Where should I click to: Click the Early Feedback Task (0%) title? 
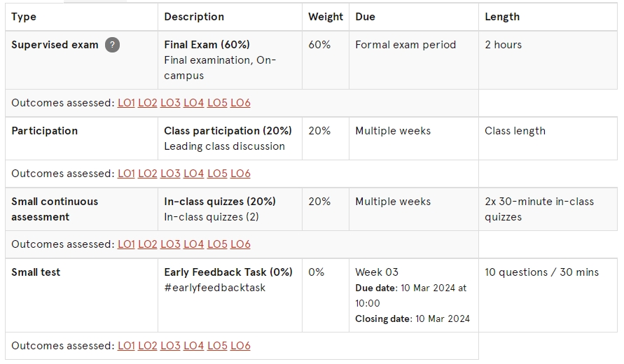(x=228, y=272)
